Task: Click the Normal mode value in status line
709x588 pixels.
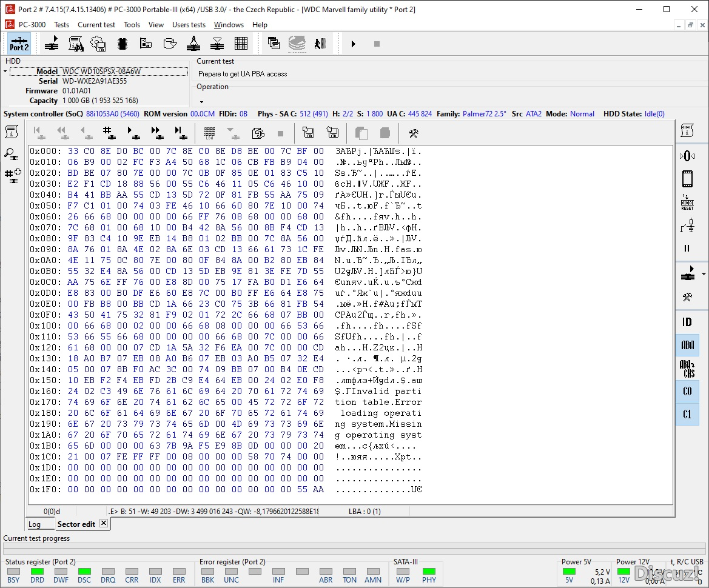Action: tap(582, 114)
